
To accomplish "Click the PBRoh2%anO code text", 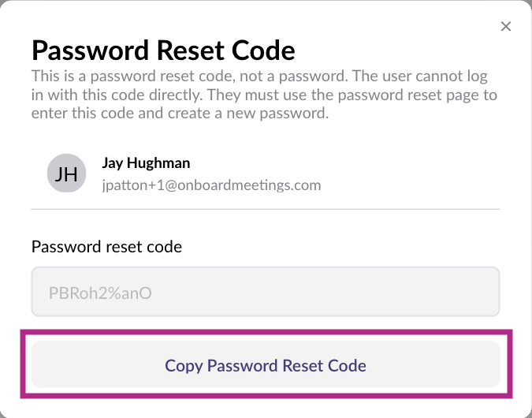I will point(99,293).
